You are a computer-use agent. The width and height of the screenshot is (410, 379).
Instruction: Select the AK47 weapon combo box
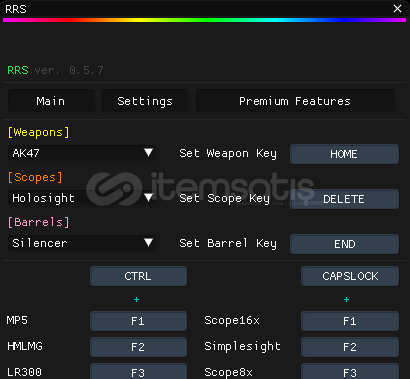tap(82, 153)
